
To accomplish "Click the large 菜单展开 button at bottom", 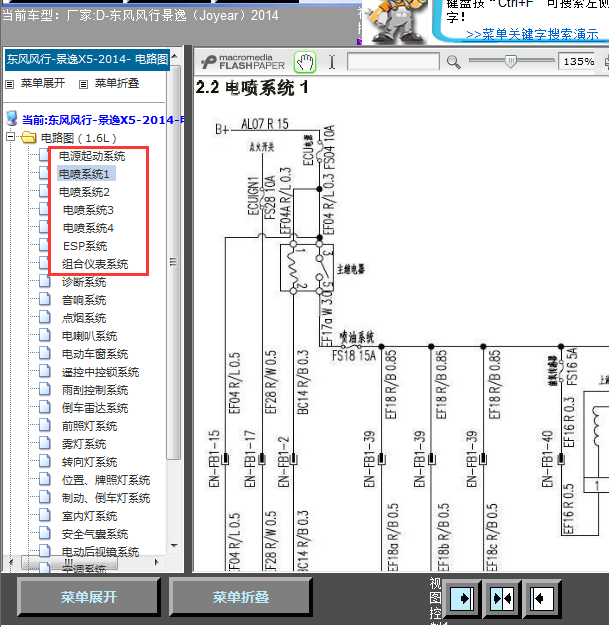I will [88, 597].
